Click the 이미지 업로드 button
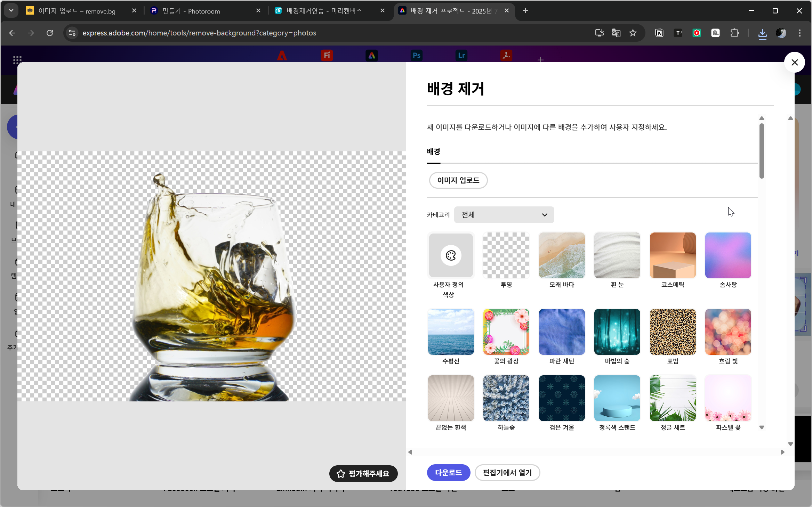Viewport: 812px width, 507px height. 458,180
